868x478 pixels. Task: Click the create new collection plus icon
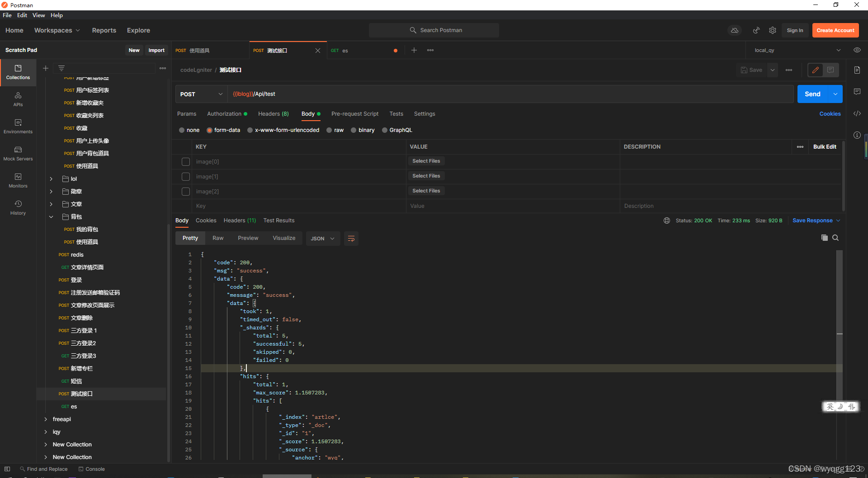pyautogui.click(x=46, y=68)
